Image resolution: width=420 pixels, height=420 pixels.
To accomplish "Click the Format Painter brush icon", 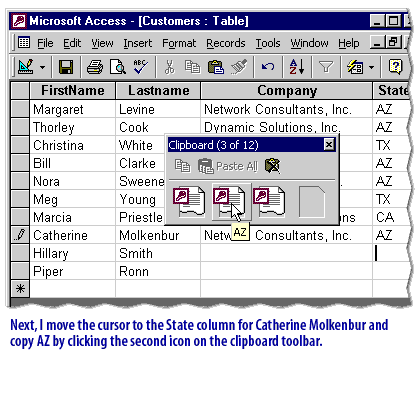I will point(239,67).
